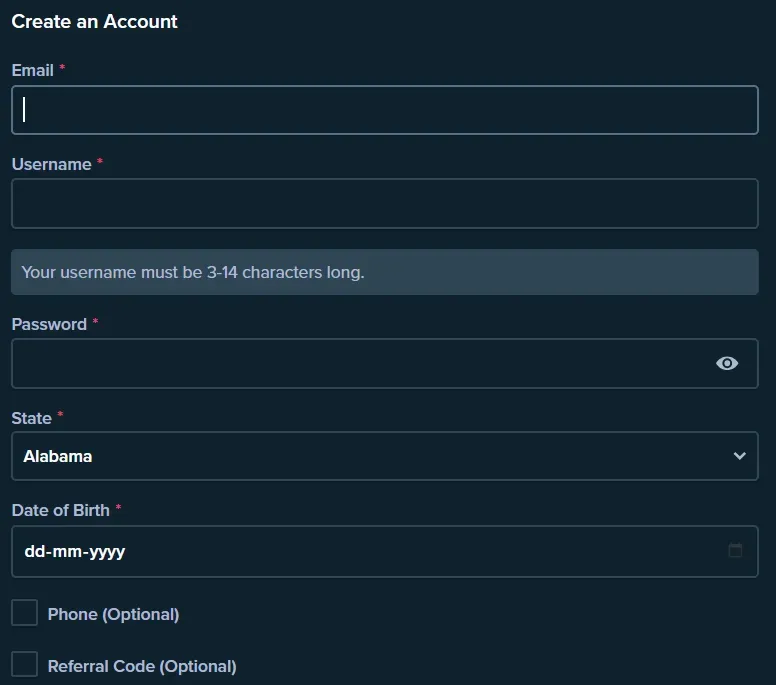This screenshot has height=685, width=776.
Task: Click the Password field label
Action: point(49,324)
